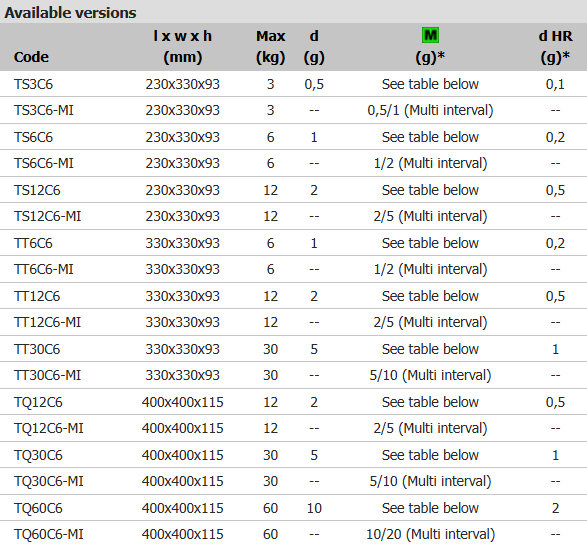Click 0,5/1 (Multi interval) cell
Screen dimensions: 587x545
click(430, 110)
